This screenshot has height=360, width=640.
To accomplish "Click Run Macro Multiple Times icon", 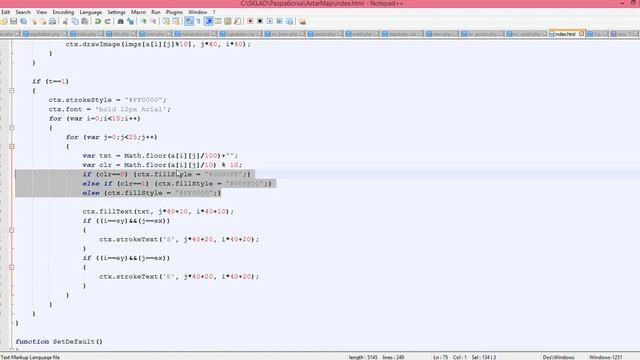I will 280,21.
